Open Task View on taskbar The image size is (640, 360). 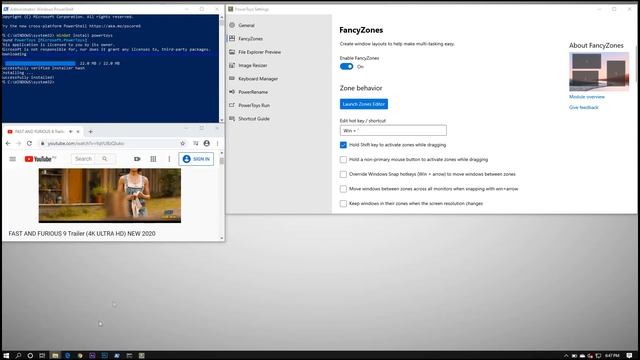tap(42, 356)
